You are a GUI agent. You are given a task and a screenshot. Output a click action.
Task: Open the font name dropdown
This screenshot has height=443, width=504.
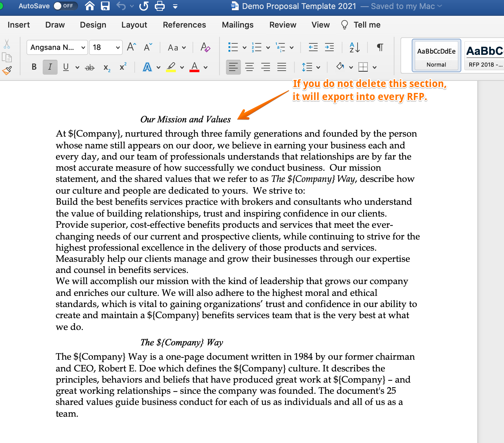point(83,47)
